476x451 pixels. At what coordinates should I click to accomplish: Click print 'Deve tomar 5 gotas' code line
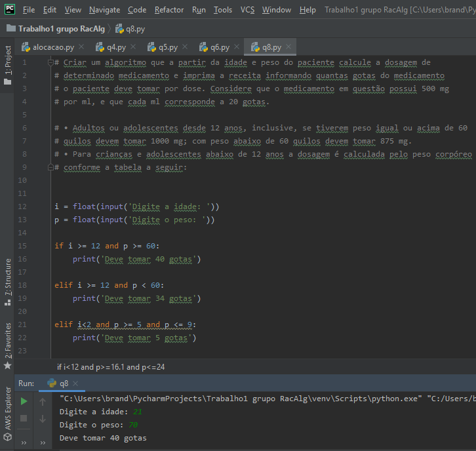click(x=134, y=338)
